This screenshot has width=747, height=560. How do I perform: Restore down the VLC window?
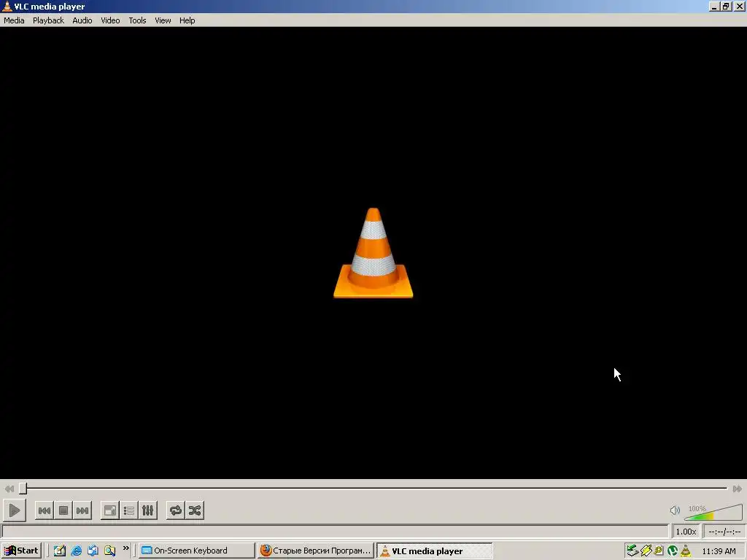726,6
